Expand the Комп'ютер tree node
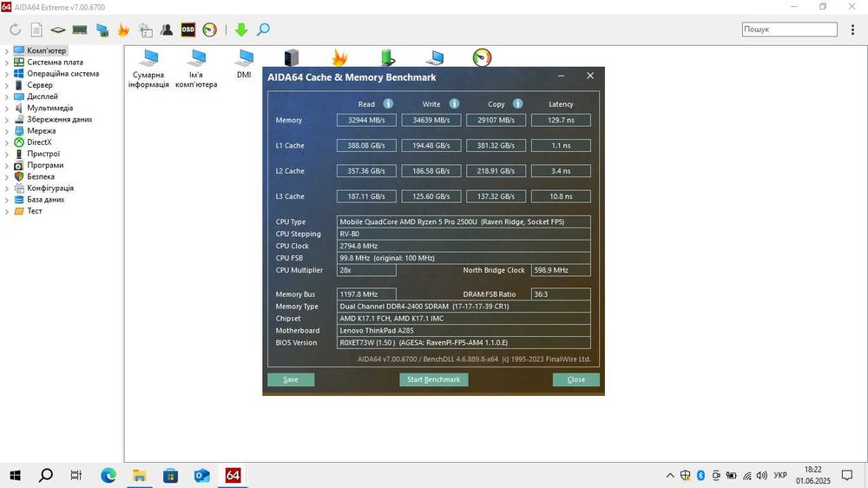This screenshot has width=868, height=488. (7, 51)
